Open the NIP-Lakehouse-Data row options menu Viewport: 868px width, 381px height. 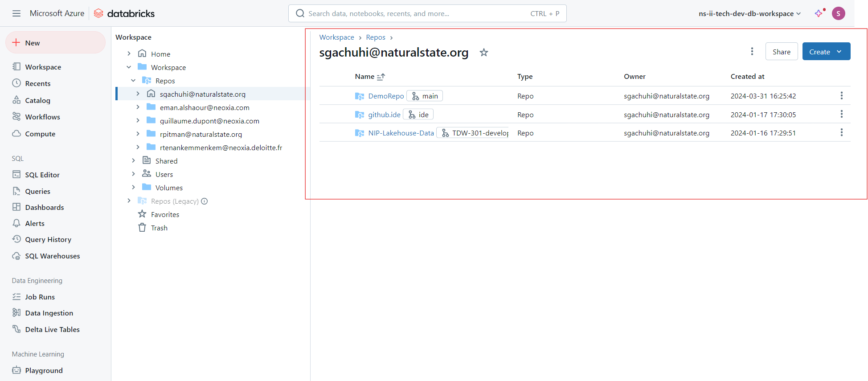(x=842, y=133)
